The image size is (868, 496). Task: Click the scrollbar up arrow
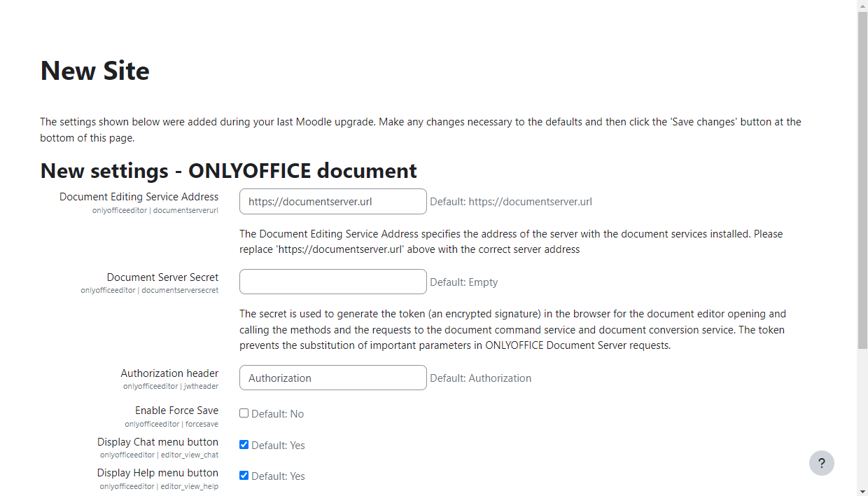click(x=862, y=5)
